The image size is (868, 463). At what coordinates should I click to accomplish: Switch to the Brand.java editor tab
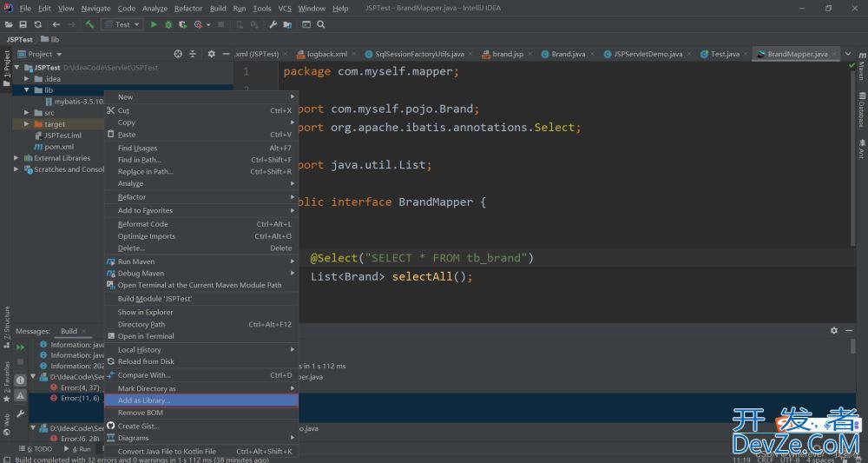coord(569,54)
